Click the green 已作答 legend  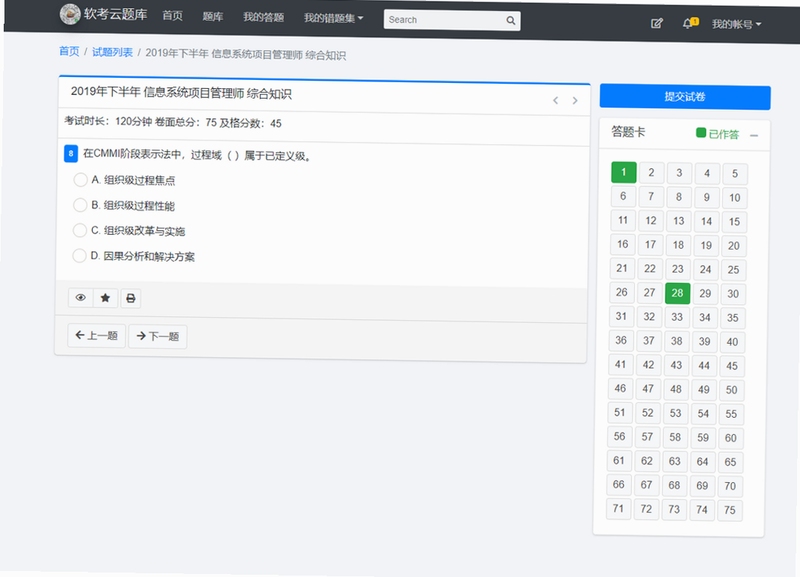[718, 134]
